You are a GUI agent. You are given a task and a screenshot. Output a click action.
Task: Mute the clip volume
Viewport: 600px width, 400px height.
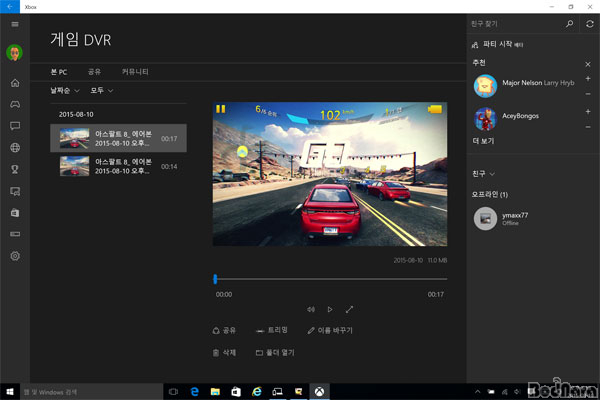(311, 309)
